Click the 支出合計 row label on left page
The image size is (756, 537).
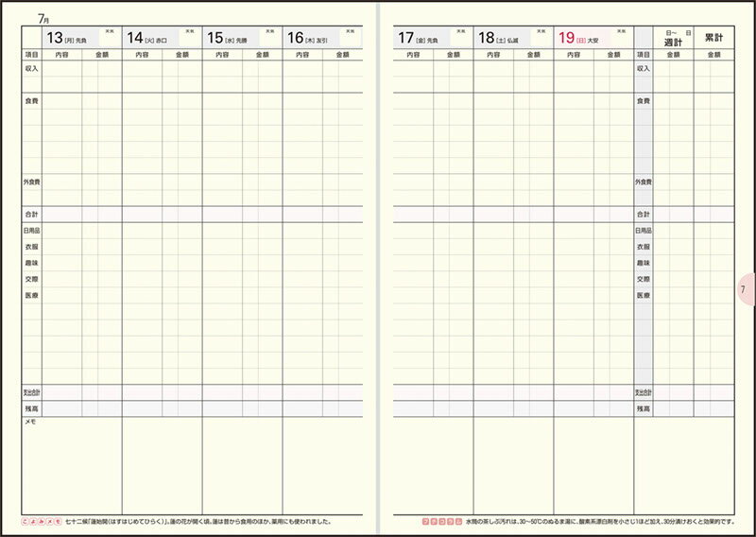point(32,392)
